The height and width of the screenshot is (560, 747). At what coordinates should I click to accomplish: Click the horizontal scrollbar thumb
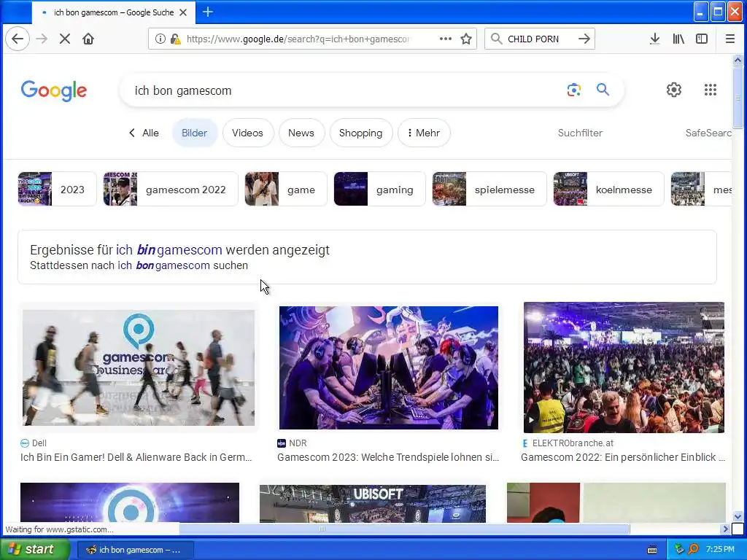404,529
